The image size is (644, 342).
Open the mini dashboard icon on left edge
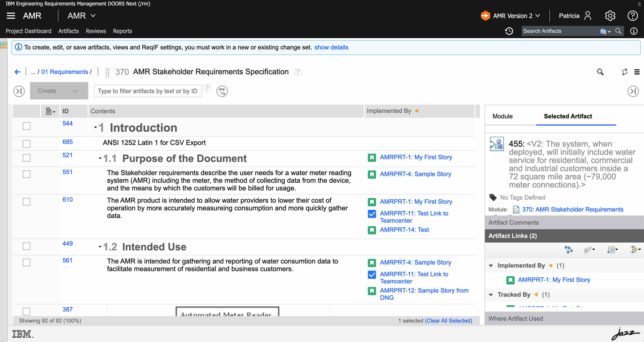point(4,45)
